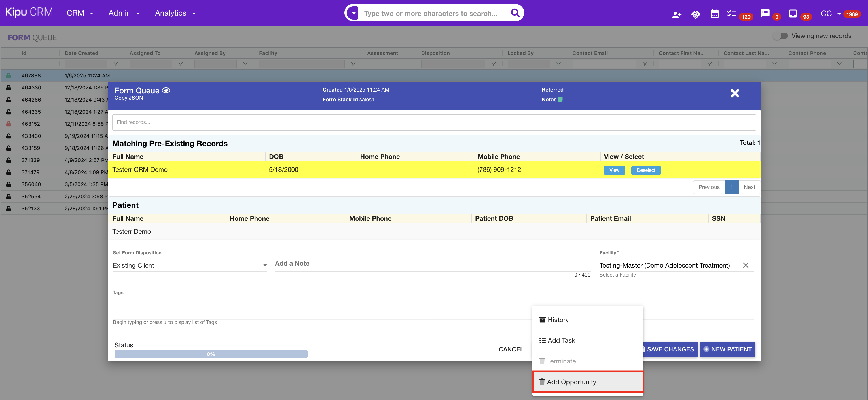The image size is (868, 400).
Task: Open the tasks checklist icon with 120 badge
Action: [731, 14]
